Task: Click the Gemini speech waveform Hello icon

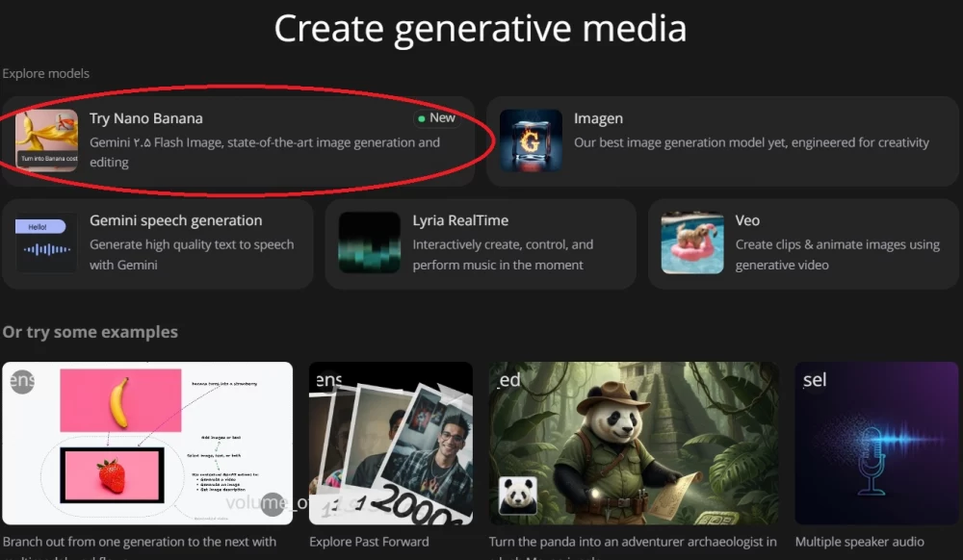Action: coord(46,243)
